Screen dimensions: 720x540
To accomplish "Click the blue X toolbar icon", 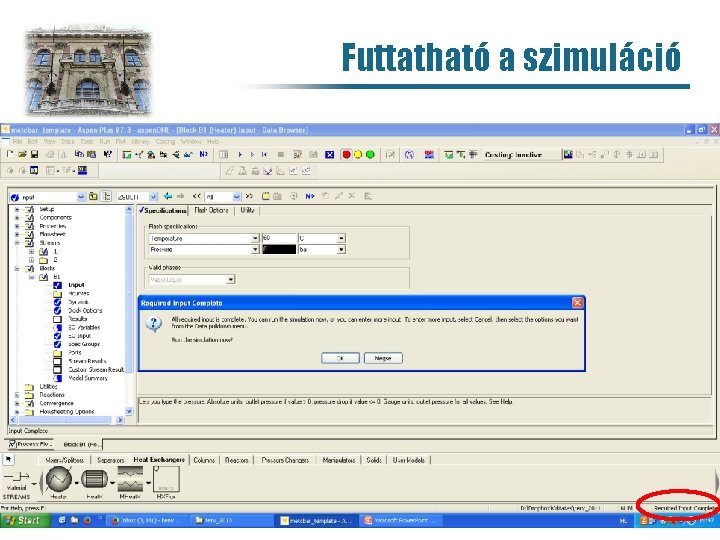I will pyautogui.click(x=330, y=155).
